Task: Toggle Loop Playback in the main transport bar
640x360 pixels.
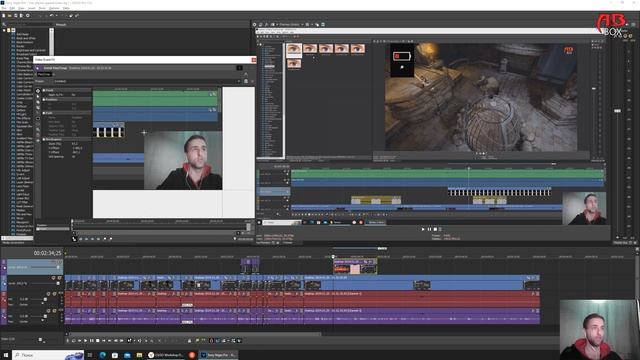Action: coord(74,340)
